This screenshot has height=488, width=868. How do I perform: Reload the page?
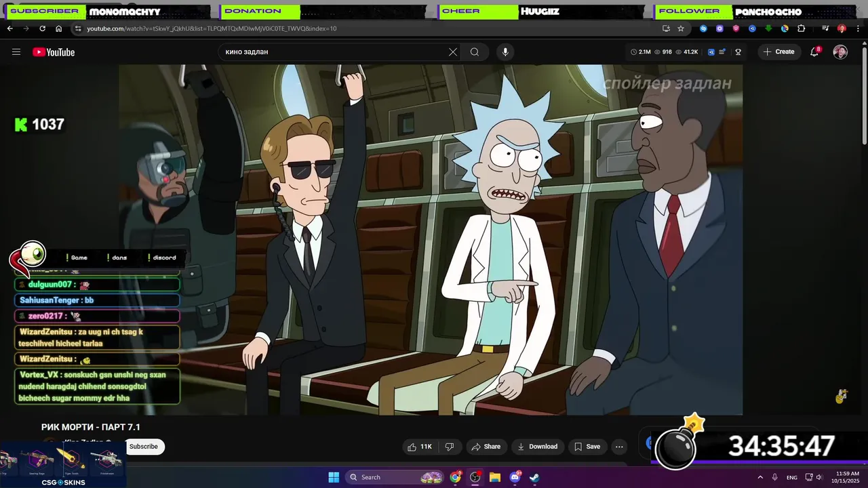42,28
